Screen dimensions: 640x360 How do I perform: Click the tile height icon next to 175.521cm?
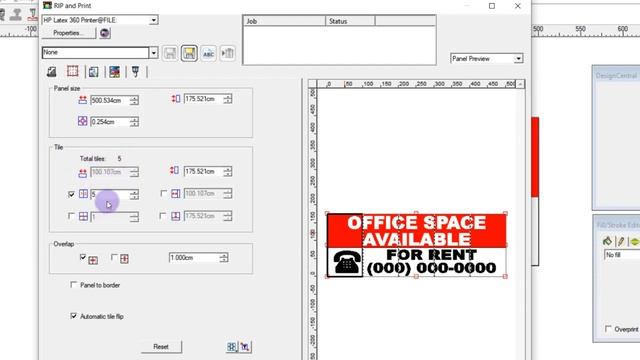(175, 171)
